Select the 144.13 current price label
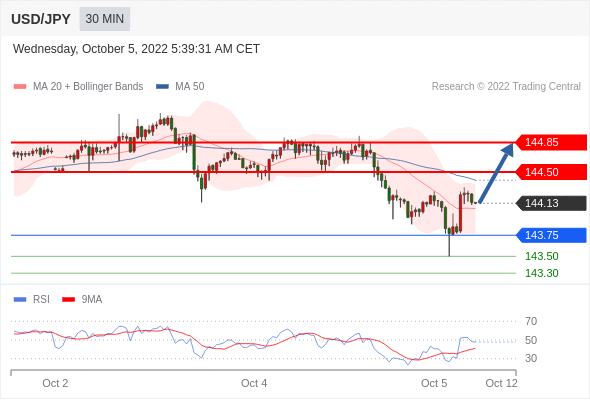The width and height of the screenshot is (590, 400). click(551, 203)
